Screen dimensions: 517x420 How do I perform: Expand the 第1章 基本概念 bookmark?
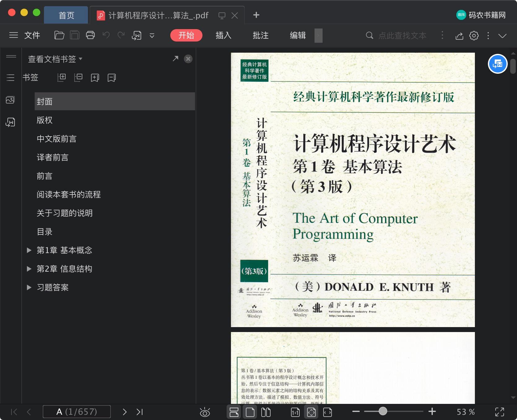point(29,250)
